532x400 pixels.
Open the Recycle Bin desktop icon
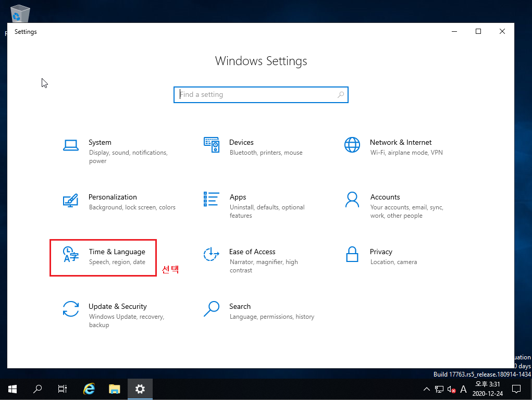coord(20,13)
